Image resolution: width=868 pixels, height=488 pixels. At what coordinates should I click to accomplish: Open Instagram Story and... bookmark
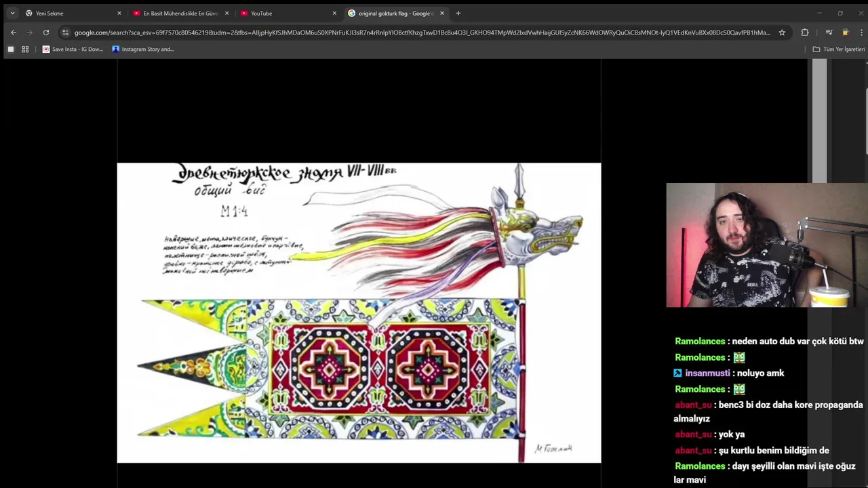pos(143,49)
